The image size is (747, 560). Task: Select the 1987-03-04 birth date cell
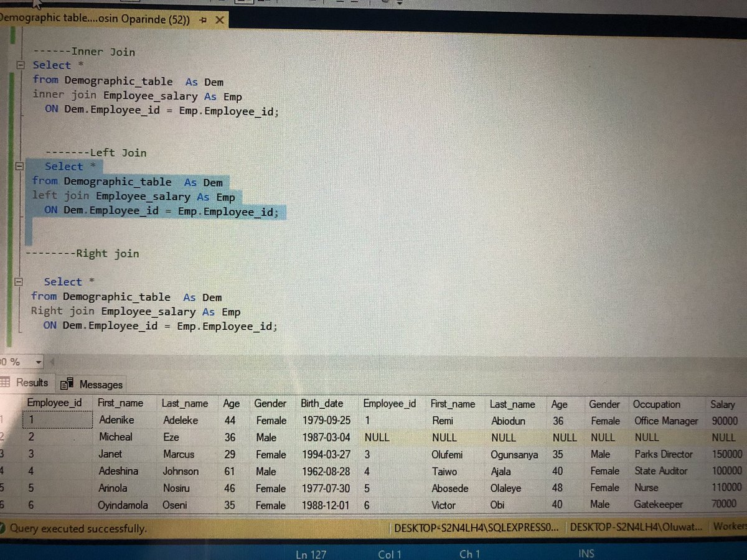(326, 437)
